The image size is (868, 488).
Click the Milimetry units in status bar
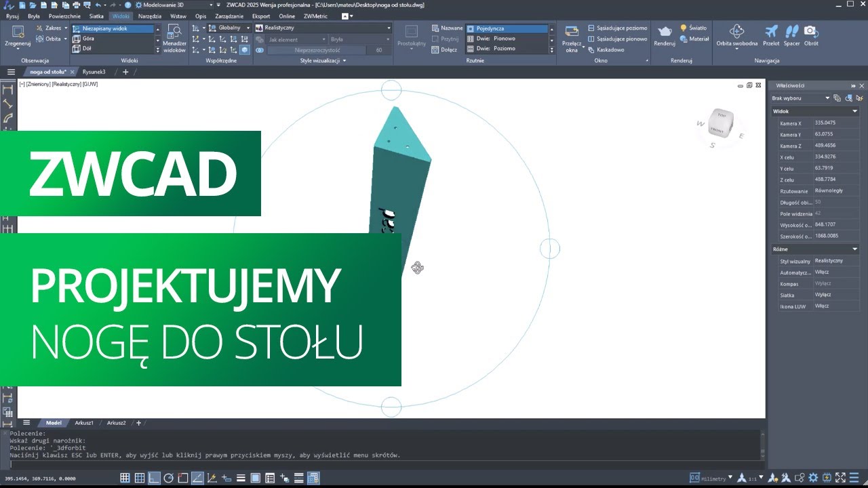click(715, 478)
